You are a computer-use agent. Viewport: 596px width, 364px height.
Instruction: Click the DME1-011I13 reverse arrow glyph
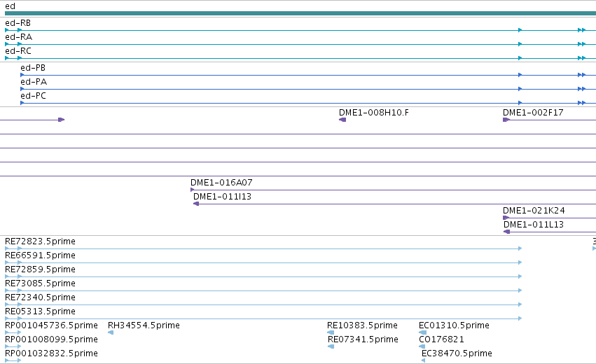[x=196, y=204]
